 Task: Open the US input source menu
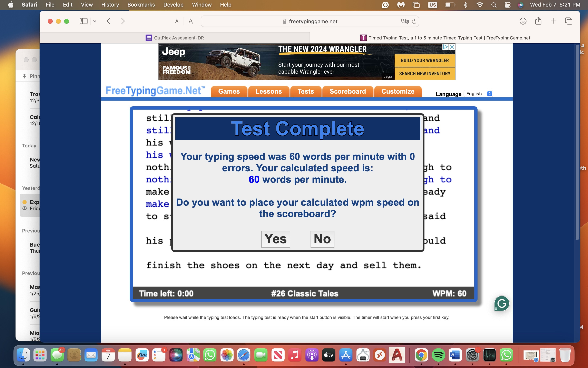(x=432, y=5)
